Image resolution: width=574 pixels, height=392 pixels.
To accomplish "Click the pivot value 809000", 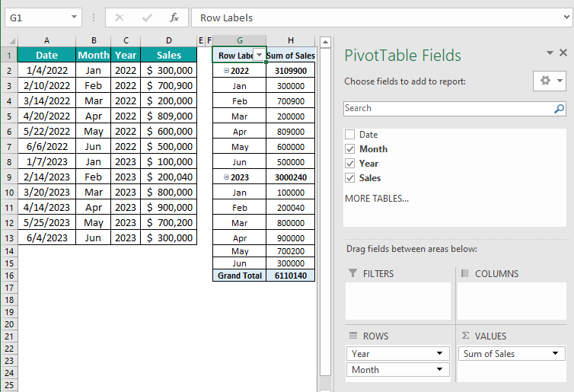I will [291, 132].
